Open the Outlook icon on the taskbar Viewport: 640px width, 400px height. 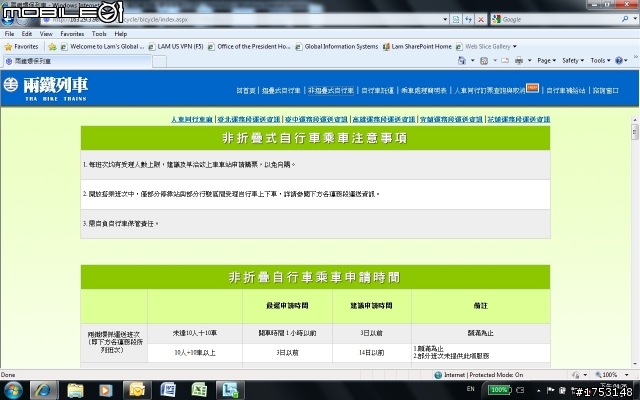tap(137, 390)
